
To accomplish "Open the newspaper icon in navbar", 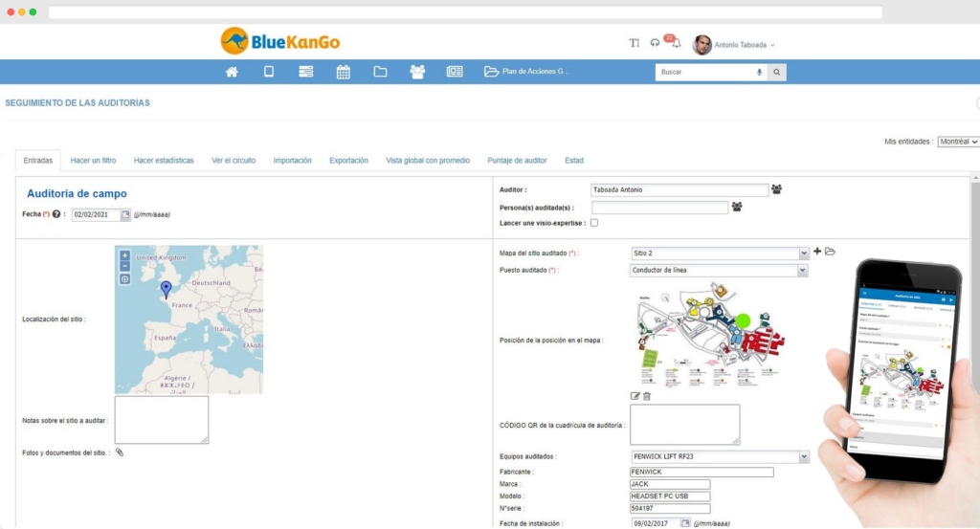I will point(455,72).
